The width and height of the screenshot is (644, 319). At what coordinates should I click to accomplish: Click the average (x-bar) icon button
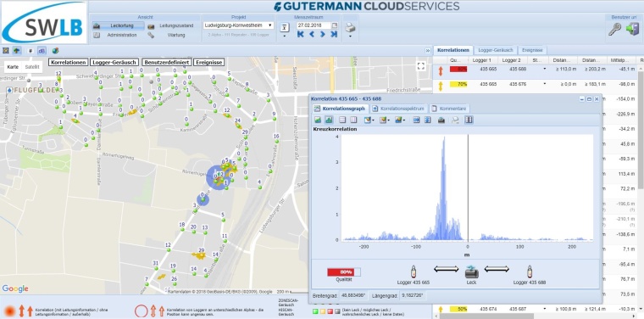pyautogui.click(x=284, y=27)
